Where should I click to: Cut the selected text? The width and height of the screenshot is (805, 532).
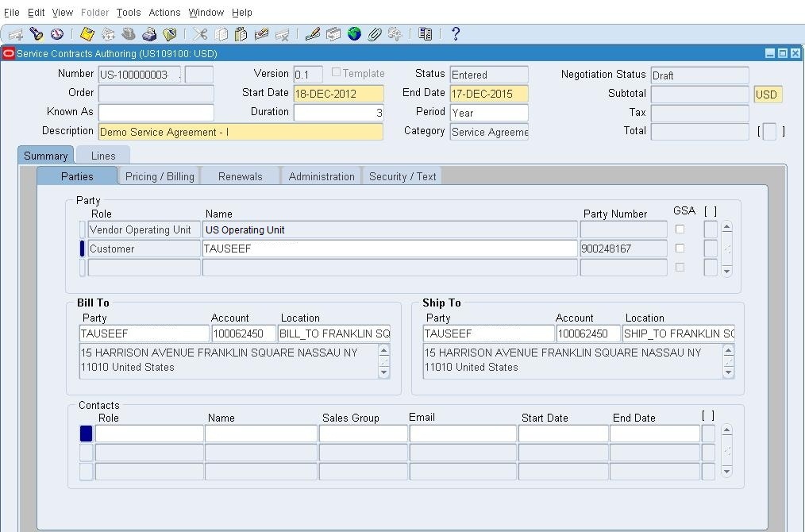[200, 33]
